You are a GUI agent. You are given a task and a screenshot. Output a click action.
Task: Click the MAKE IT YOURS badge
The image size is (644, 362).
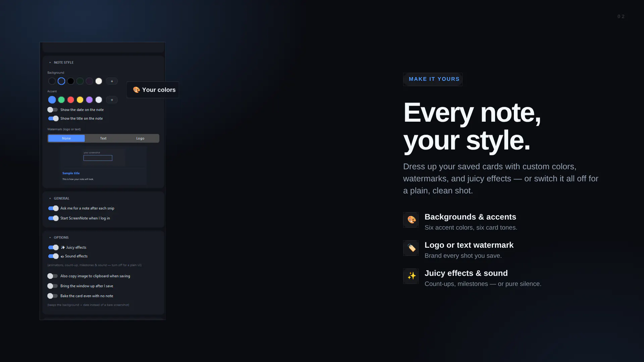click(x=433, y=79)
